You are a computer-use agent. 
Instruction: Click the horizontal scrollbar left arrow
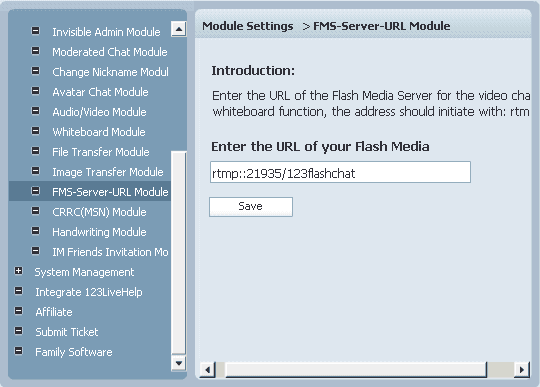[208, 370]
